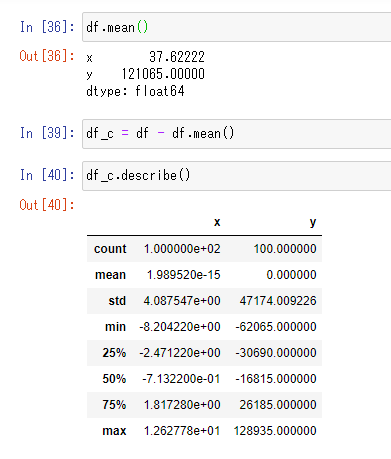391x459 pixels.
Task: Click the df_c.describe() code cell
Action: click(237, 176)
